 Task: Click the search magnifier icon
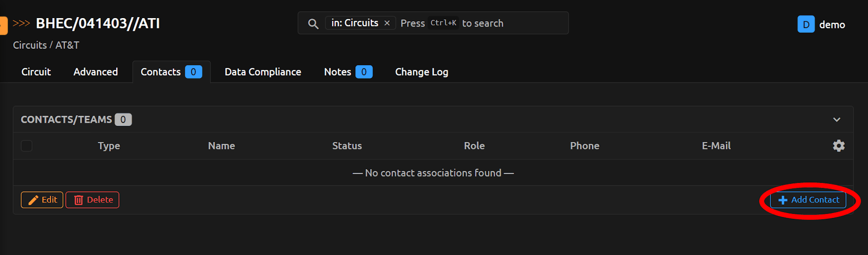coord(313,24)
